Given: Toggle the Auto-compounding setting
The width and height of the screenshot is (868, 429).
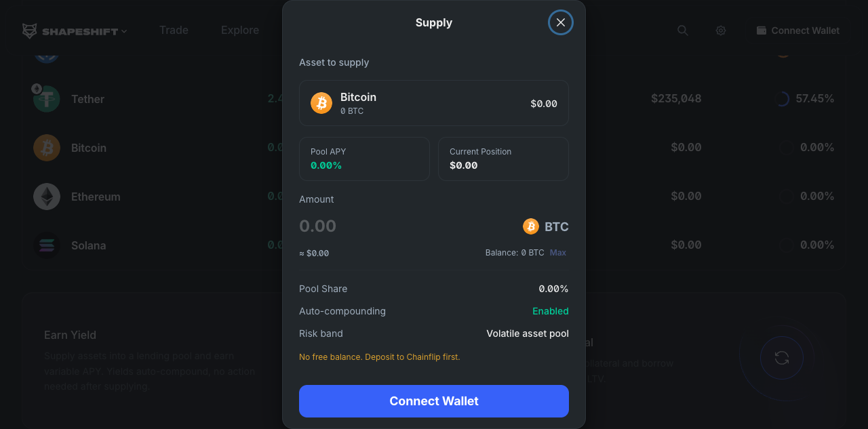Looking at the screenshot, I should 550,311.
